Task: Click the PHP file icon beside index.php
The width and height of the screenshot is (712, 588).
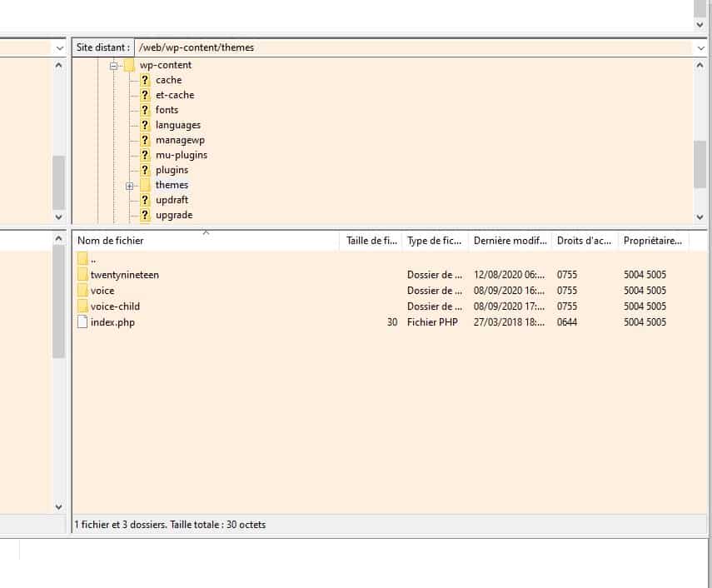Action: coord(82,322)
